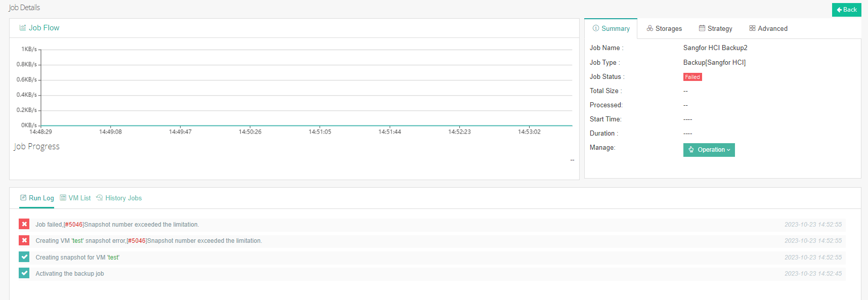Click the 14:52:45 timestamp in run log
Viewport: 868px width, 300px height.
813,274
